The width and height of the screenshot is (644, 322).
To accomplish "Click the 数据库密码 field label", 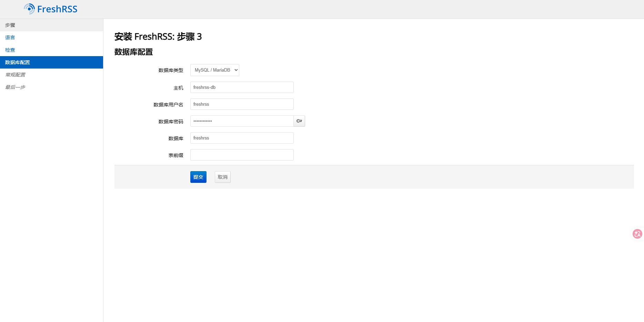I will (171, 122).
